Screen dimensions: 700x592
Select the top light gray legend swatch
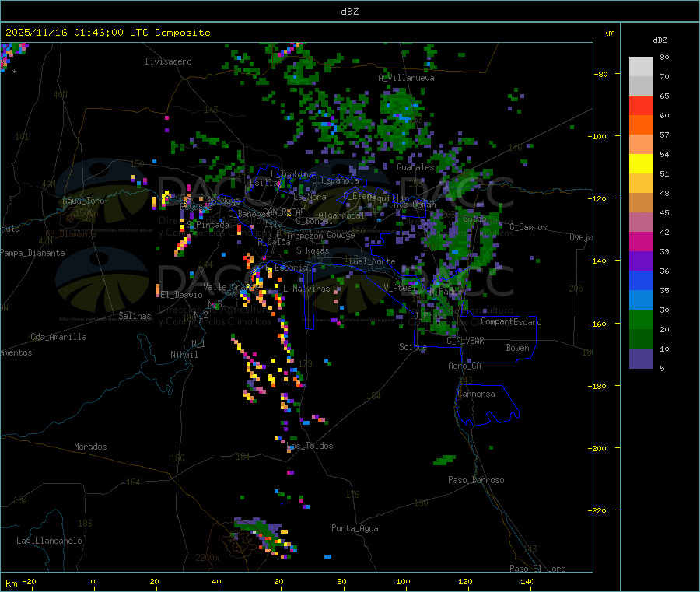point(641,66)
